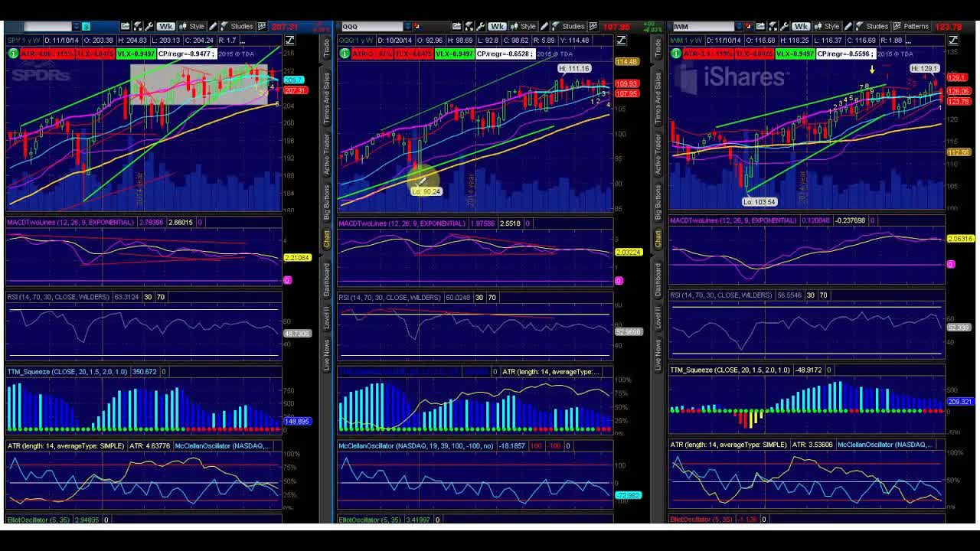This screenshot has height=551, width=980.
Task: Select the yellow Chart tab right of QQQ chart
Action: click(x=657, y=238)
